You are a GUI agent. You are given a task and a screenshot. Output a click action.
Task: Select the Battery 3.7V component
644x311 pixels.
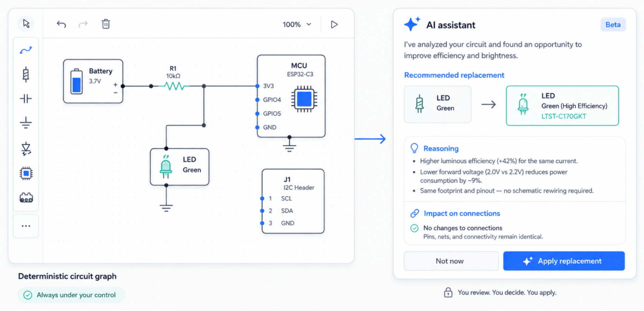[93, 81]
